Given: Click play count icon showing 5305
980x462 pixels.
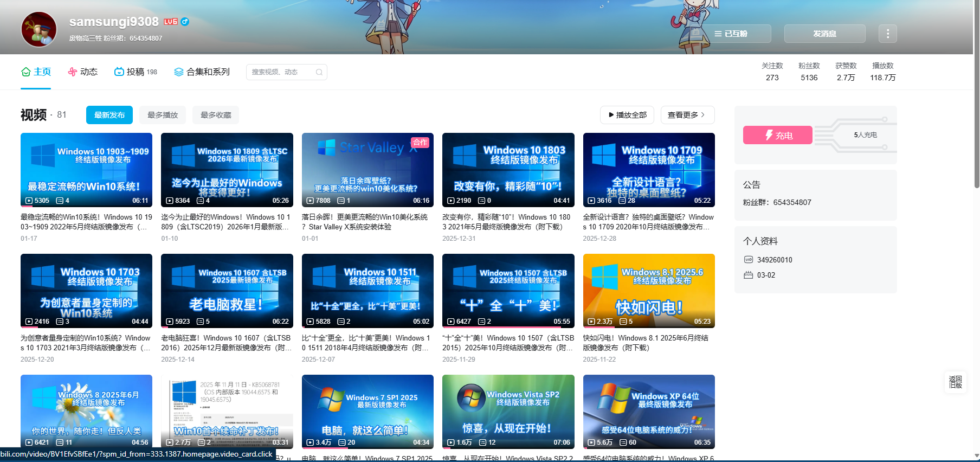Looking at the screenshot, I should pos(29,201).
